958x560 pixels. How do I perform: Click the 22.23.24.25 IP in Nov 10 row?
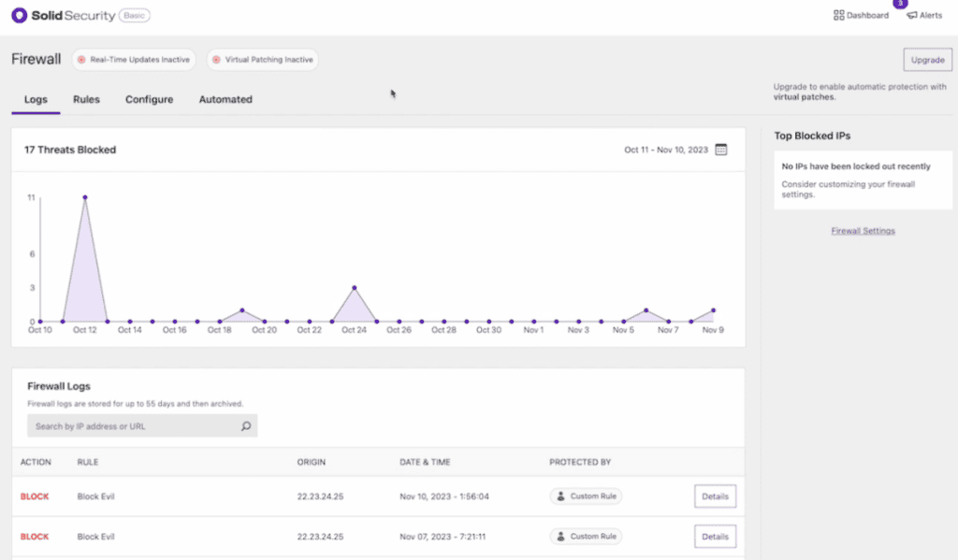tap(320, 496)
